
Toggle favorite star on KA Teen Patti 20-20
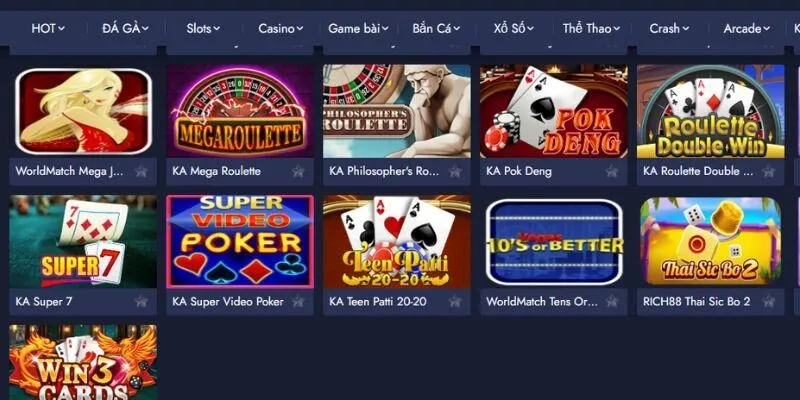click(455, 302)
